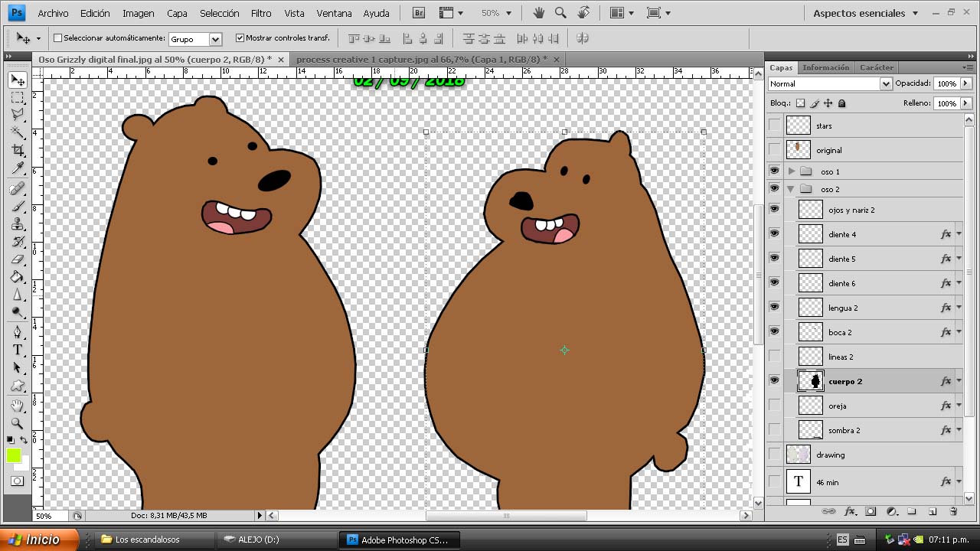Choose the Horizontal Type tool
The width and height of the screenshot is (980, 551).
pyautogui.click(x=17, y=350)
